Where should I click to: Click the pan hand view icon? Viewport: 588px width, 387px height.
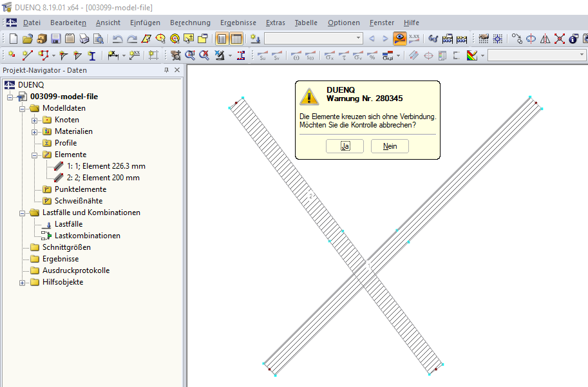tap(176, 55)
